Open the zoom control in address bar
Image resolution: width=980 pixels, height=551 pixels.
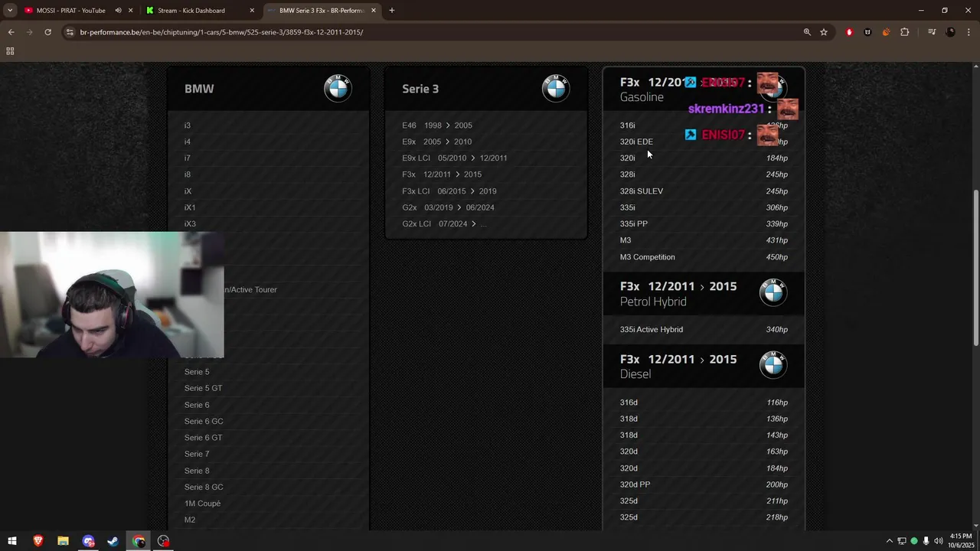coord(807,32)
